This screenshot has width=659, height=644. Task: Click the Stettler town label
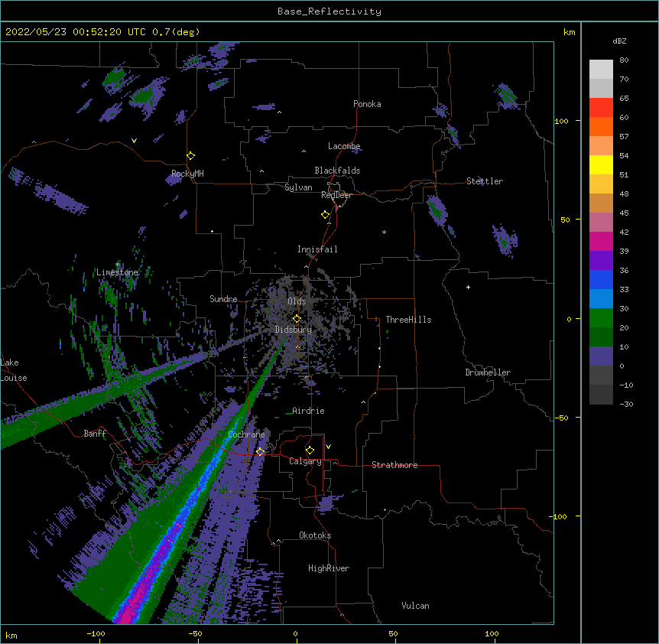click(x=485, y=181)
